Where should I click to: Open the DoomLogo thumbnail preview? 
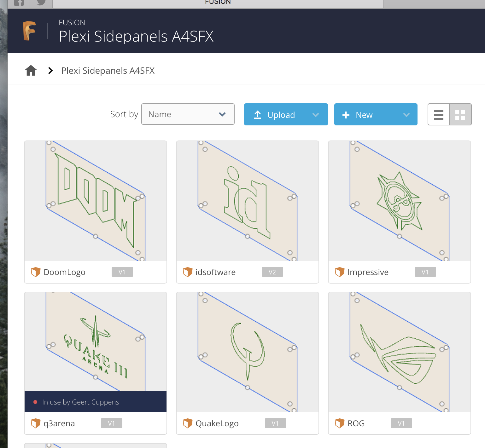[96, 201]
